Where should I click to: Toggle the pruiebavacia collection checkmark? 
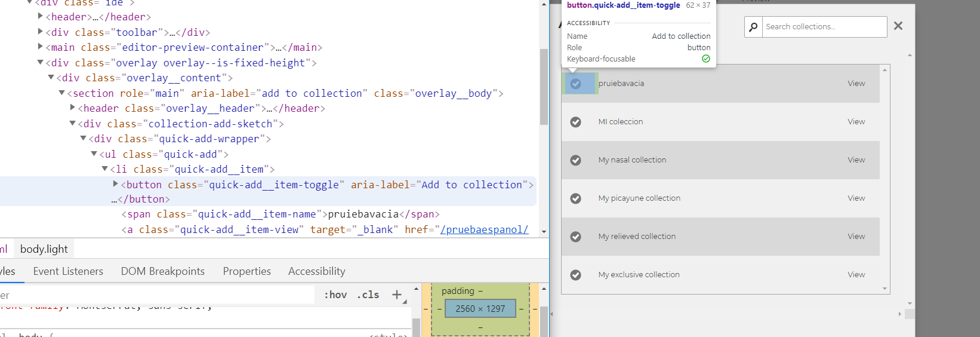coord(576,84)
